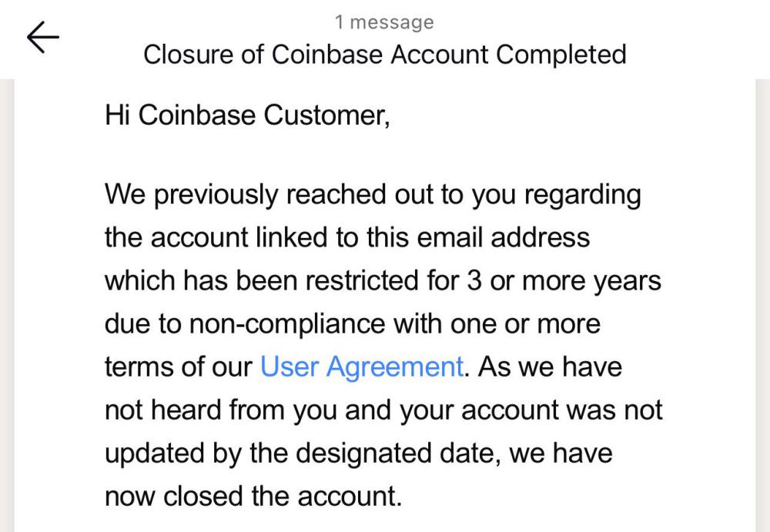Viewport: 770px width, 532px height.
Task: Tap the line "not heard from you and your account"
Action: pyautogui.click(x=383, y=410)
